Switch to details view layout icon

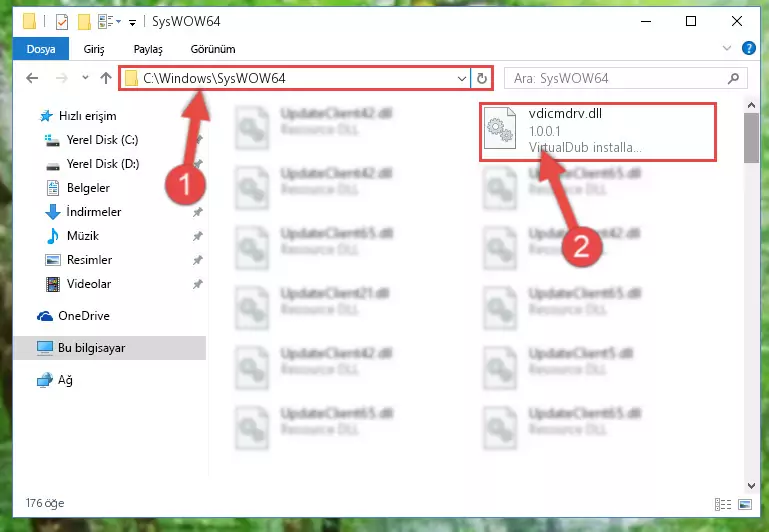click(x=722, y=504)
